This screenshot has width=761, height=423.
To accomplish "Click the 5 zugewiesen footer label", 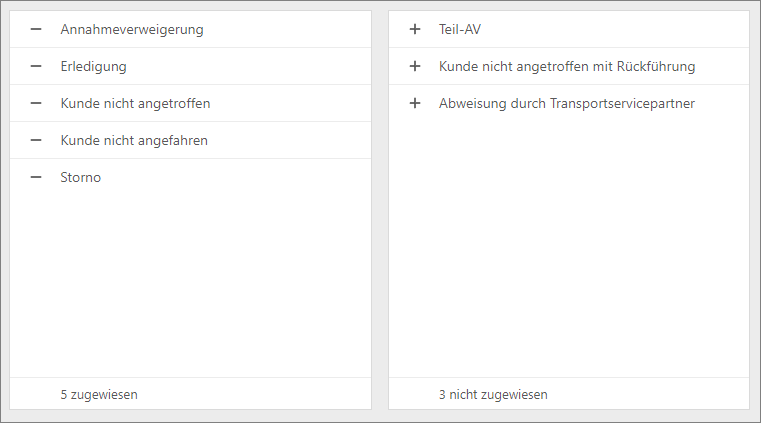I will (99, 394).
